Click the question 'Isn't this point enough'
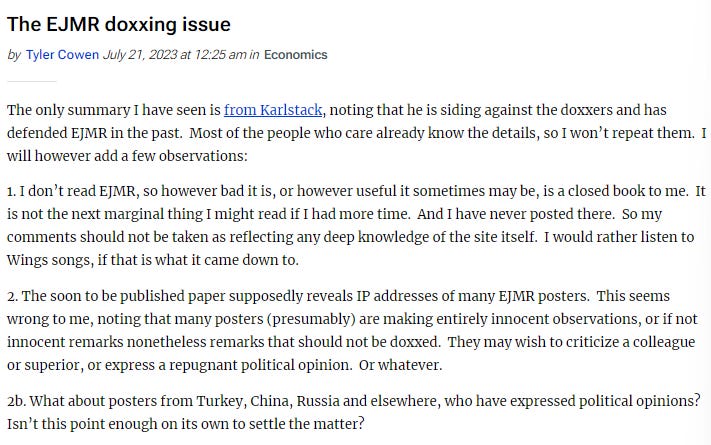This screenshot has width=711, height=445. click(x=185, y=424)
